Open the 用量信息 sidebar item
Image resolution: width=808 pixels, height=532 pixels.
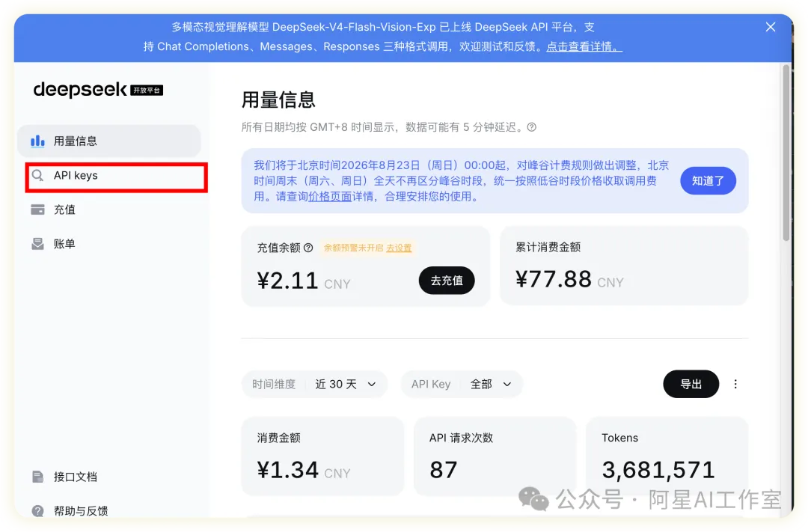pyautogui.click(x=108, y=141)
